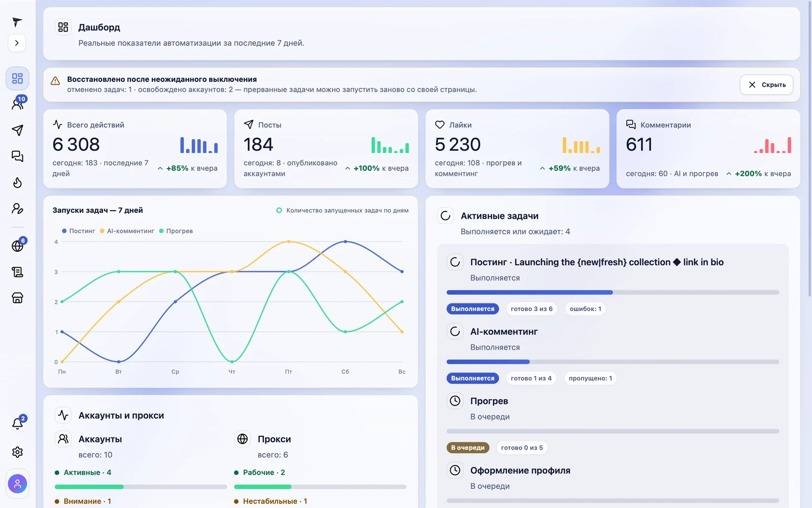Open the store sidebar icon
The width and height of the screenshot is (812, 508).
point(17,298)
